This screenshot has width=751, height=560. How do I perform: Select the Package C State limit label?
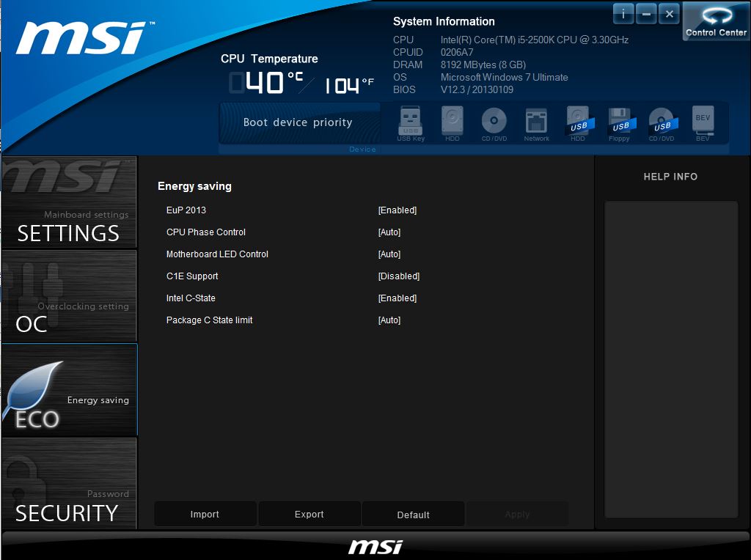pos(209,320)
